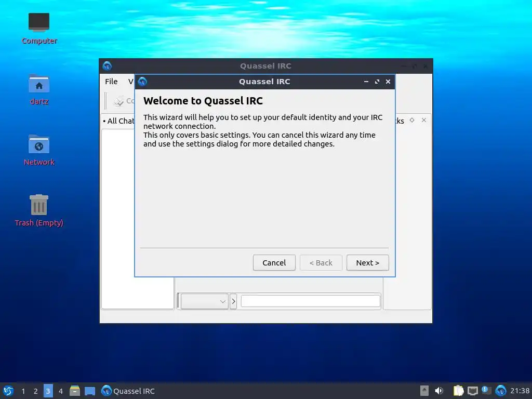
Task: Float the right-hand dock panel via the diamond icon
Action: pos(412,120)
